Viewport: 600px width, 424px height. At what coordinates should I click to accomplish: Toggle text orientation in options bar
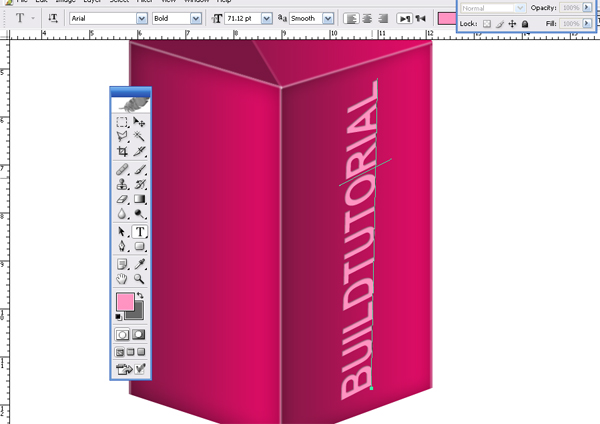coord(53,18)
